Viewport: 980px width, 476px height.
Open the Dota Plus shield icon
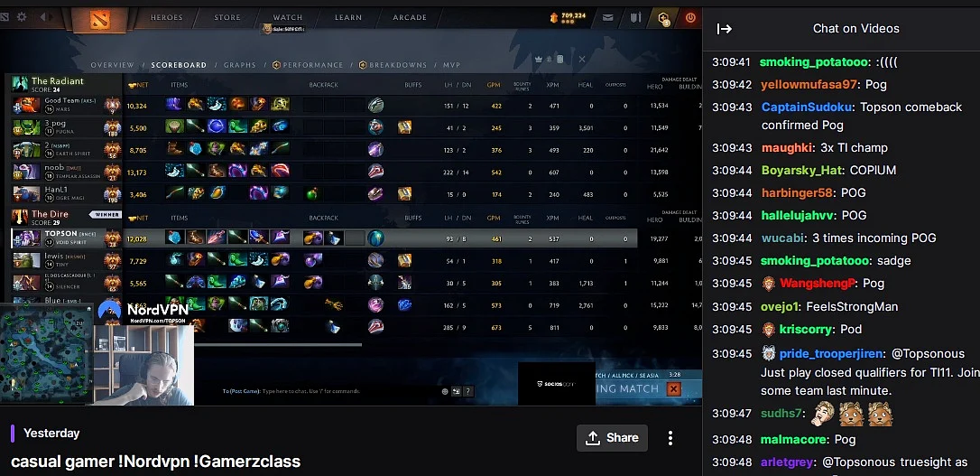[x=664, y=18]
